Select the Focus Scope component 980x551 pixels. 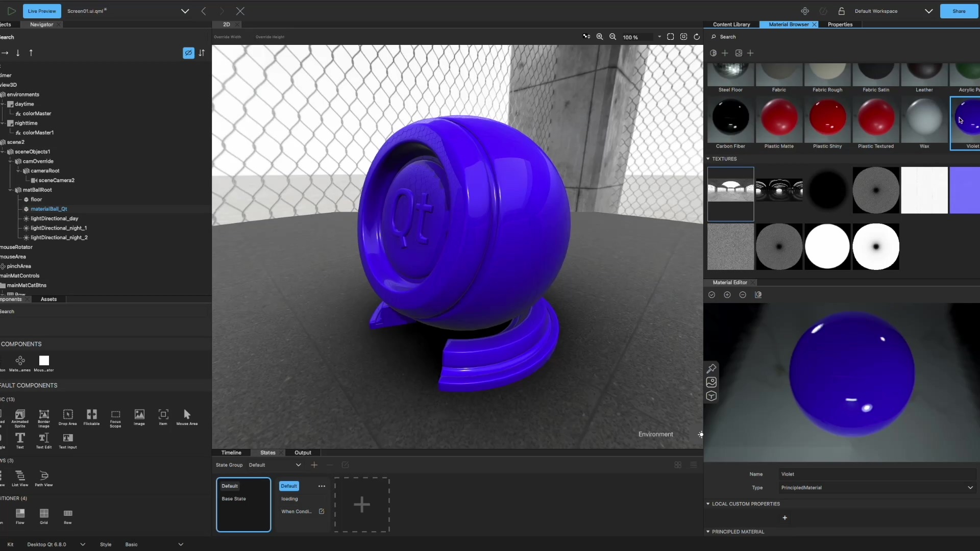tap(115, 418)
